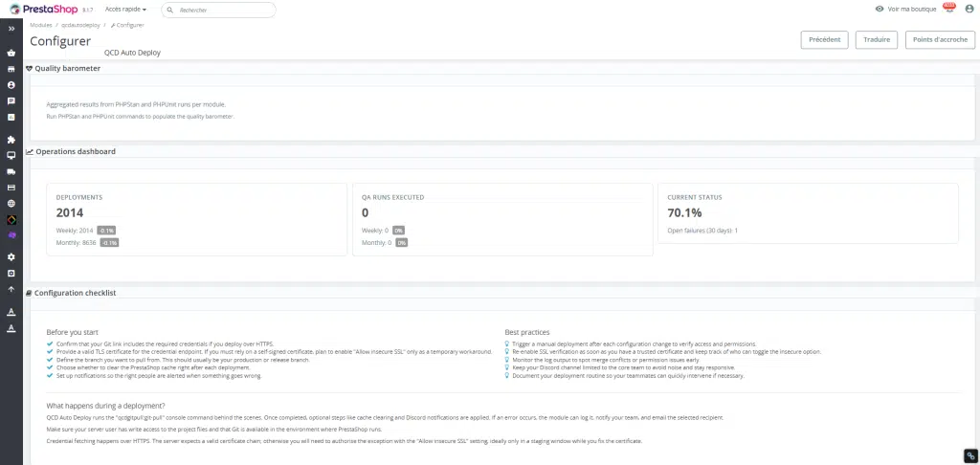The image size is (980, 465).
Task: Click the PrestaShop logo
Action: pyautogui.click(x=44, y=10)
